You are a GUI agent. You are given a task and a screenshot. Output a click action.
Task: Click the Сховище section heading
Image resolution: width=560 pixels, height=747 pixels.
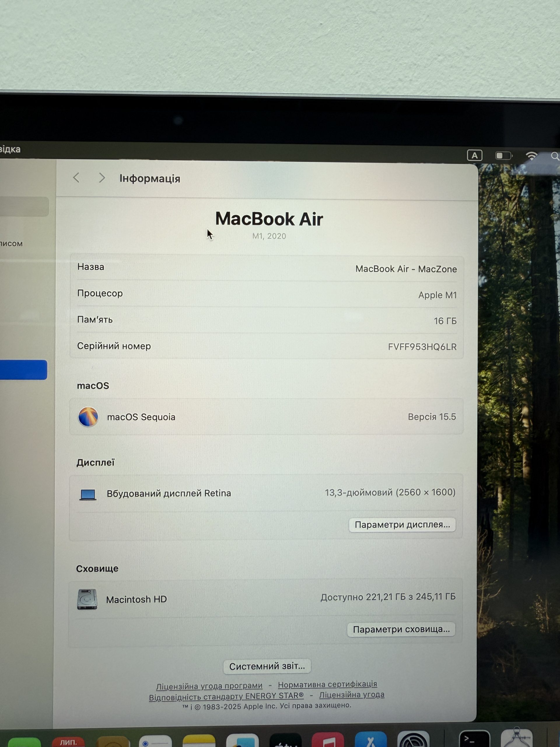(x=97, y=569)
